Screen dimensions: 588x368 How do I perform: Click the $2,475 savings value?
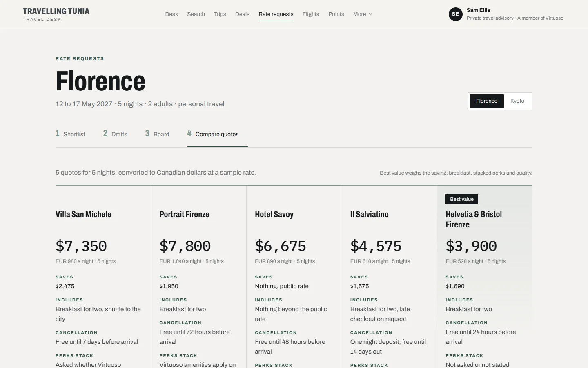pos(65,286)
